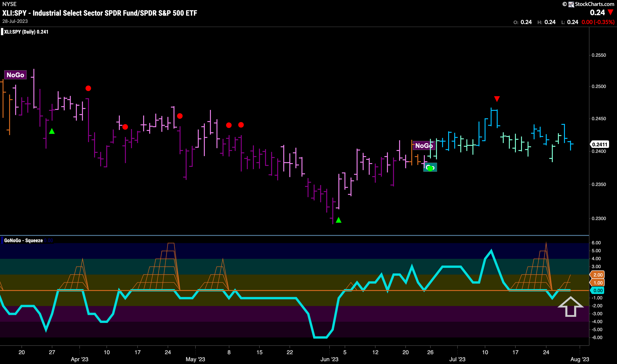The height and width of the screenshot is (364, 617).
Task: Click the red down triangle above July peak
Action: click(497, 99)
